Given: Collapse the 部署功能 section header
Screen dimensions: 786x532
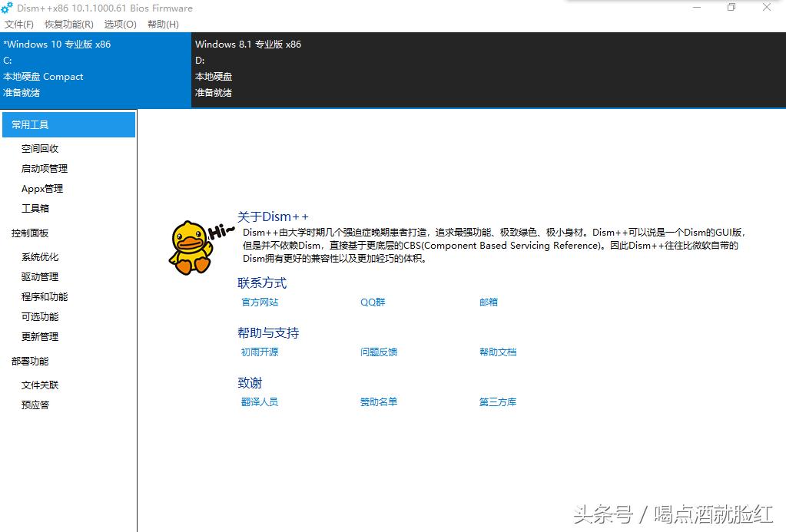Looking at the screenshot, I should coord(29,361).
